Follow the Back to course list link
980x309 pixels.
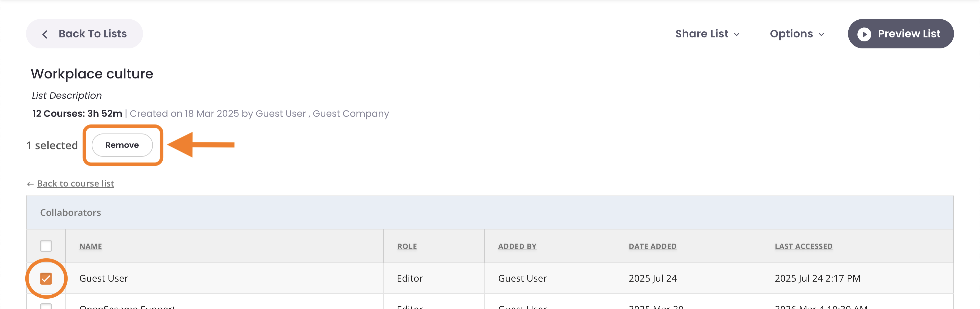[75, 183]
